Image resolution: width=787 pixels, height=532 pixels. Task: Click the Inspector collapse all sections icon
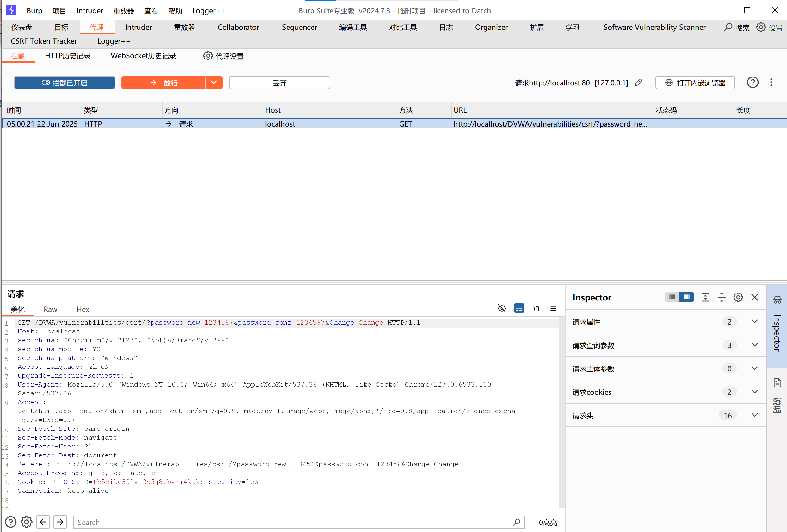(722, 297)
